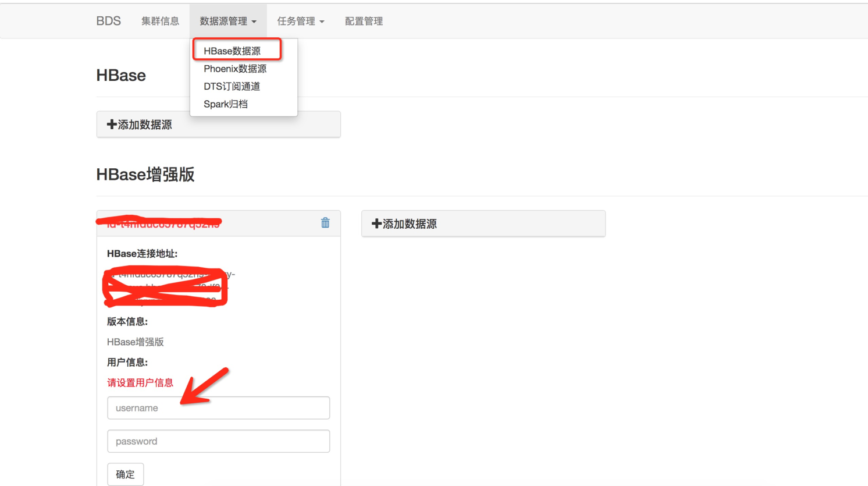Viewport: 868px width, 486px height.
Task: Click the HBase section heading
Action: tap(121, 75)
